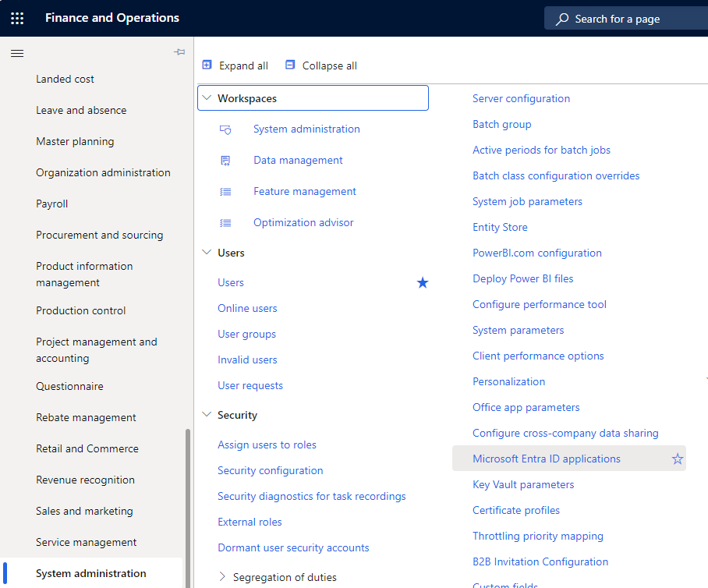Viewport: 708px width, 588px height.
Task: Open Key Vault parameters link
Action: click(522, 484)
